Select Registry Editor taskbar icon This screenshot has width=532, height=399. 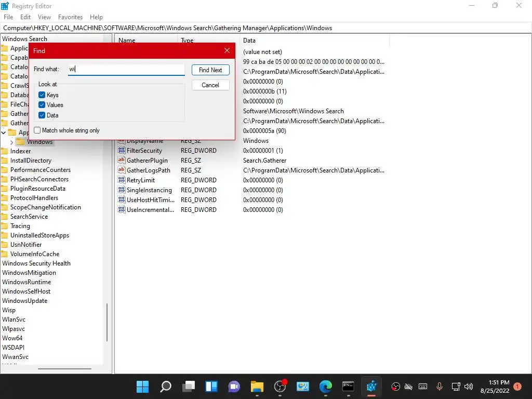coord(371,387)
